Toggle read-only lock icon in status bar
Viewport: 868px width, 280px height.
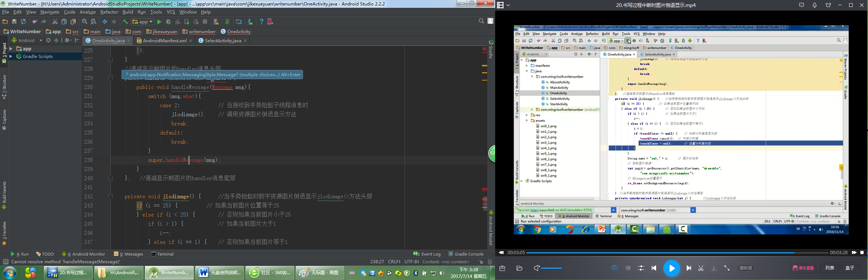pos(481,262)
